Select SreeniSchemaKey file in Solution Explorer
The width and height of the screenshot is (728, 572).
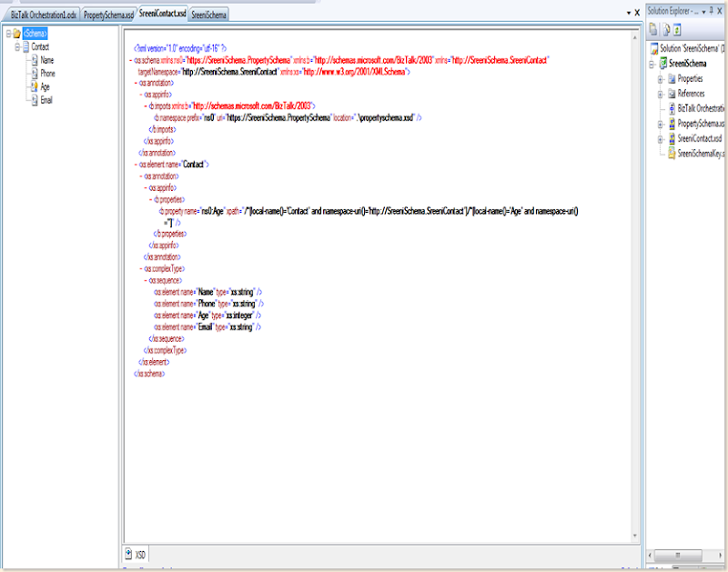click(x=701, y=154)
